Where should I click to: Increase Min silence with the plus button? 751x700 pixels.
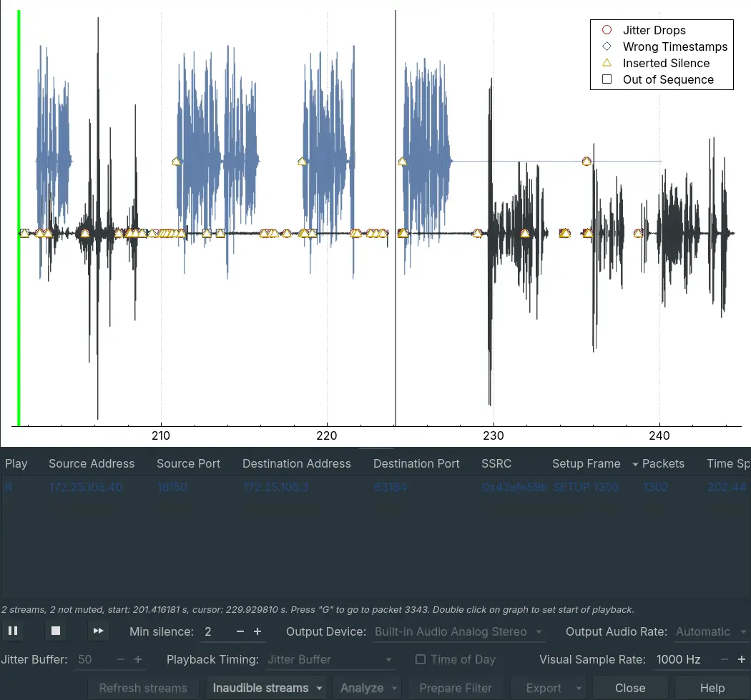pyautogui.click(x=257, y=632)
